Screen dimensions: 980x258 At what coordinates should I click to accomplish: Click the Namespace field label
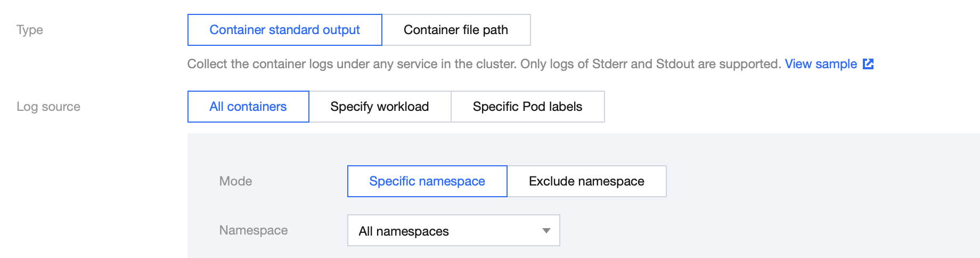(254, 230)
